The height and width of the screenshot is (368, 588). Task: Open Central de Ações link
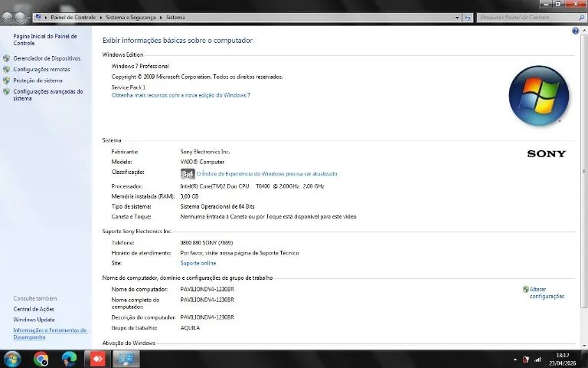[34, 309]
